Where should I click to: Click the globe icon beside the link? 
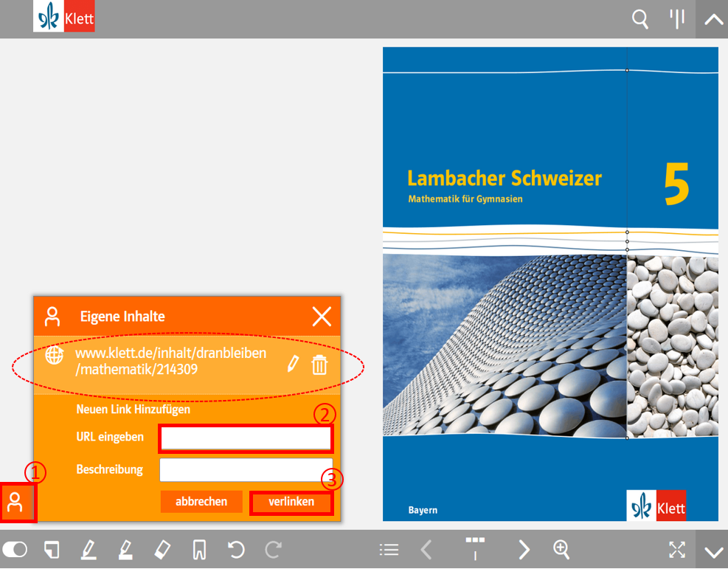pyautogui.click(x=55, y=355)
